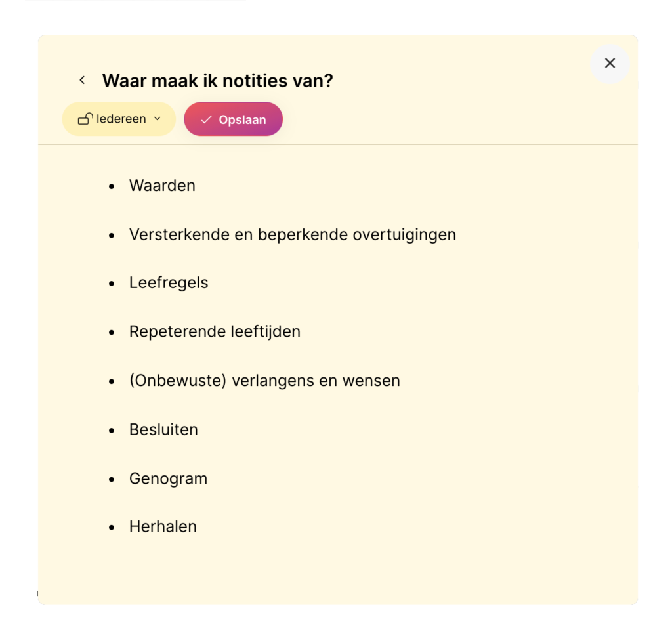This screenshot has height=636, width=672.
Task: Click the title 'Waar maak ik notities van?'
Action: coord(217,81)
